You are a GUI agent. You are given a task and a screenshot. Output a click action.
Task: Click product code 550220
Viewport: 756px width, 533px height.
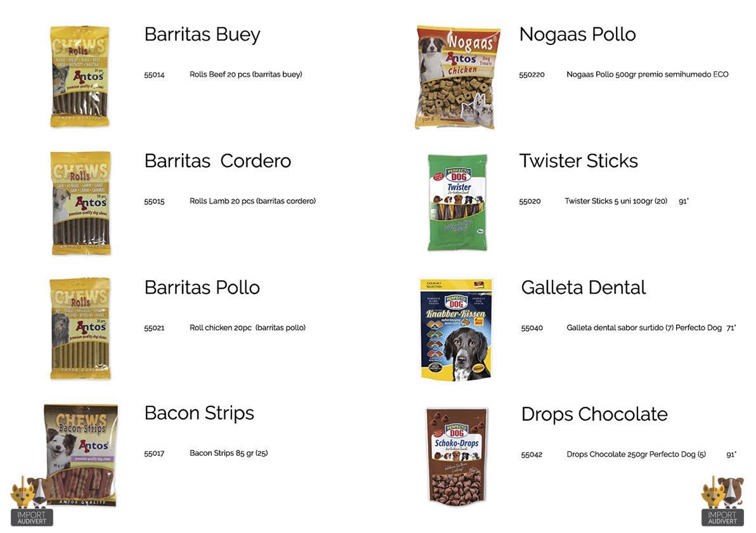(531, 75)
